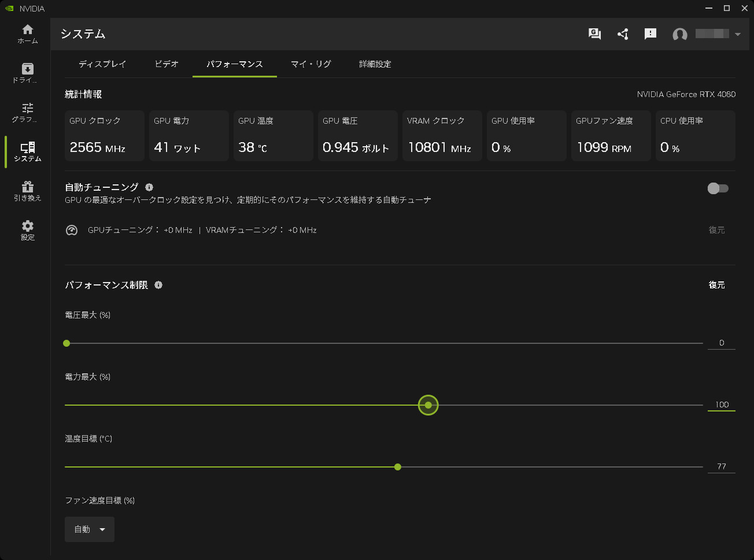Click the GPU 電力 41 ワット card

[x=189, y=136]
